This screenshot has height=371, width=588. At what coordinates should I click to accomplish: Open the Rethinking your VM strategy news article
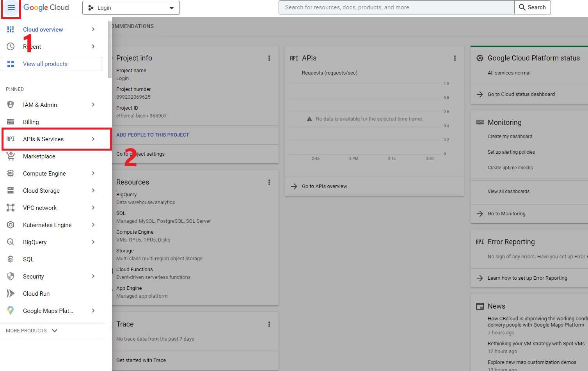click(536, 344)
